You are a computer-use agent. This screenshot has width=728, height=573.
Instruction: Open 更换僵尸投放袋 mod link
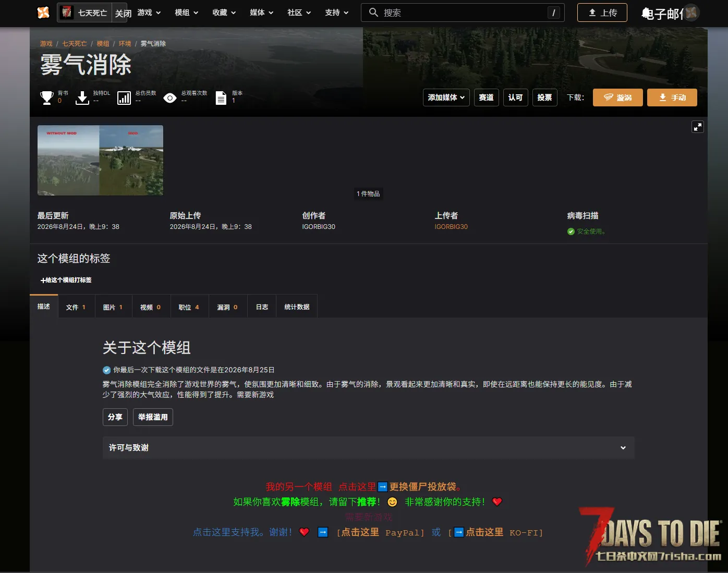(x=422, y=487)
